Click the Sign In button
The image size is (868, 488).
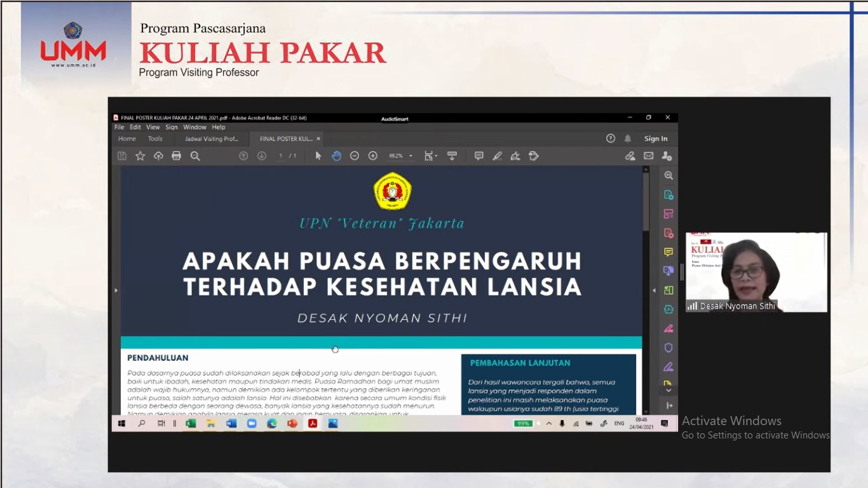coord(656,139)
